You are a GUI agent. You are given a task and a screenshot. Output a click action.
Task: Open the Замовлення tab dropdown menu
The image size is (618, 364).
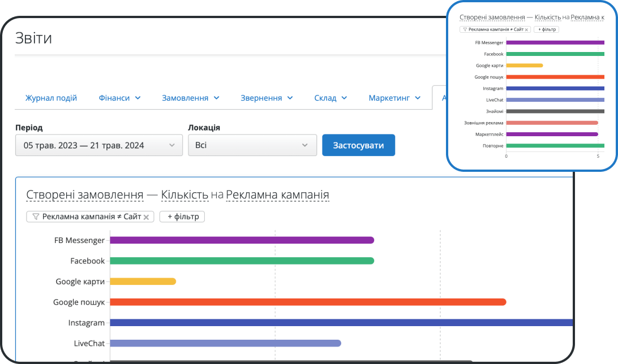(191, 98)
